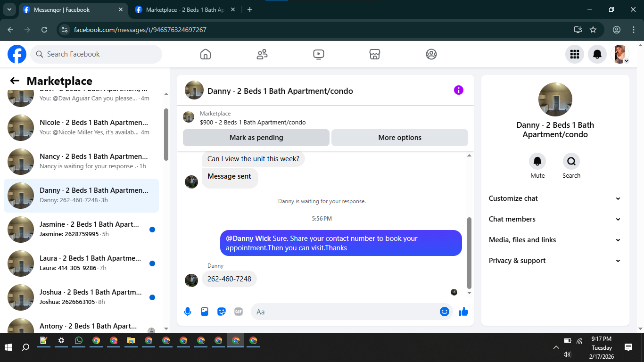Open the Groups icon in top navigation
The width and height of the screenshot is (644, 362).
click(x=431, y=54)
